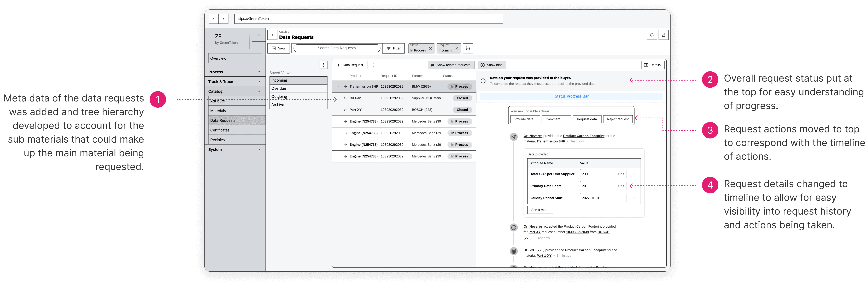Image resolution: width=868 pixels, height=285 pixels.
Task: Open the Transmission 8HP material link
Action: click(x=551, y=141)
